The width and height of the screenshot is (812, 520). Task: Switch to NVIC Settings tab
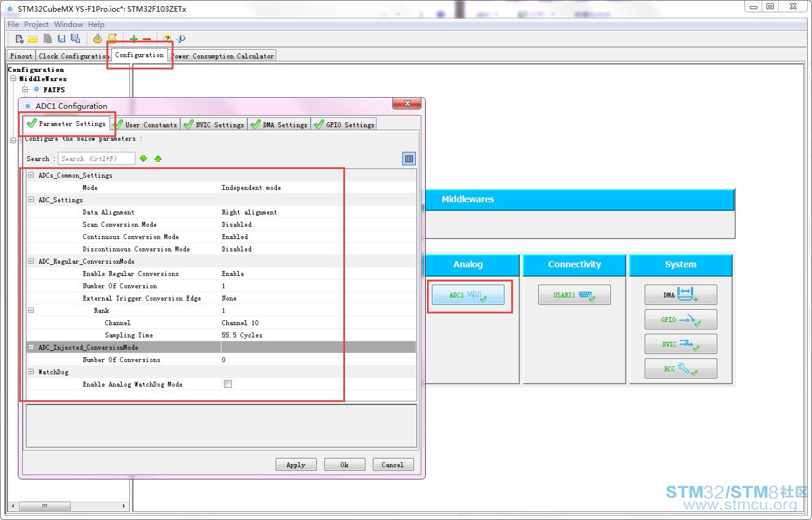pyautogui.click(x=213, y=124)
